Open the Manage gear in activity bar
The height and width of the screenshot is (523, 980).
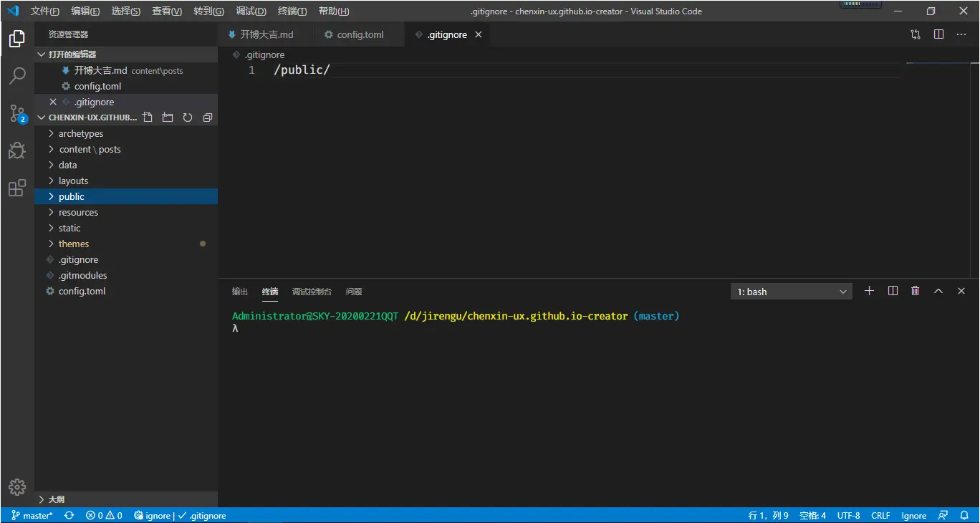tap(17, 486)
